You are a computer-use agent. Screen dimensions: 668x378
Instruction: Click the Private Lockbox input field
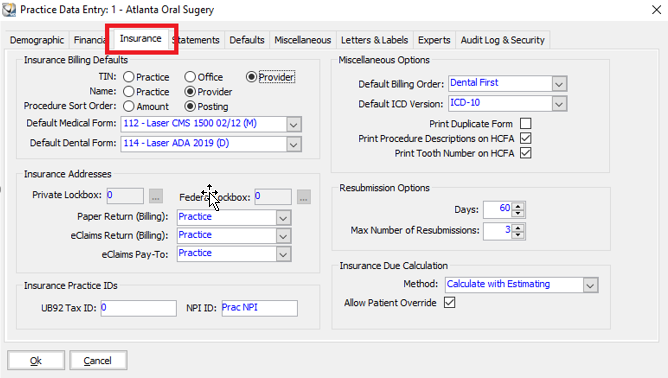coord(125,196)
